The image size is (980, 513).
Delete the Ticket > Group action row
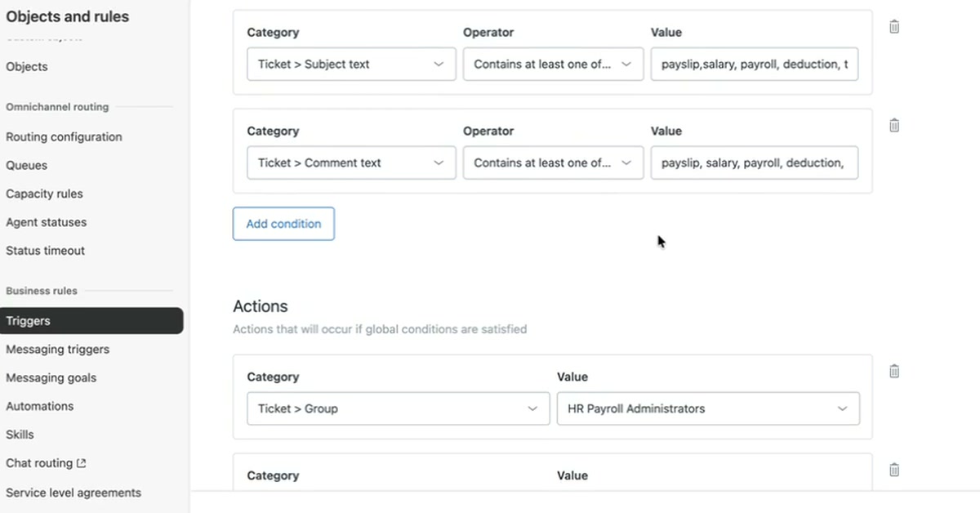pyautogui.click(x=894, y=372)
